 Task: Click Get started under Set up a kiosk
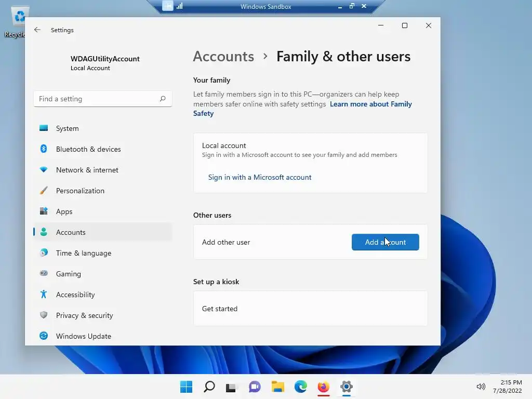[311, 309]
